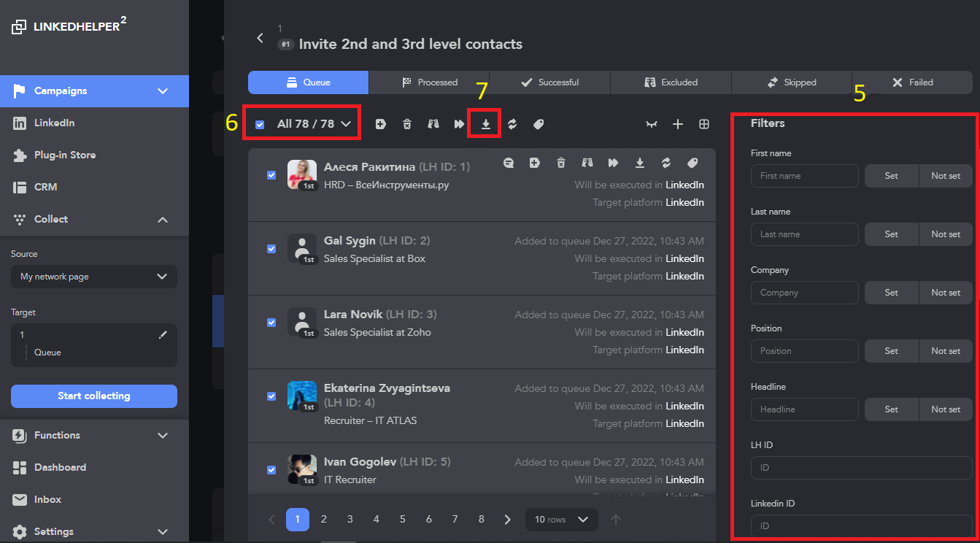Switch to the Excluded tab
Image resolution: width=980 pixels, height=543 pixels.
point(671,82)
